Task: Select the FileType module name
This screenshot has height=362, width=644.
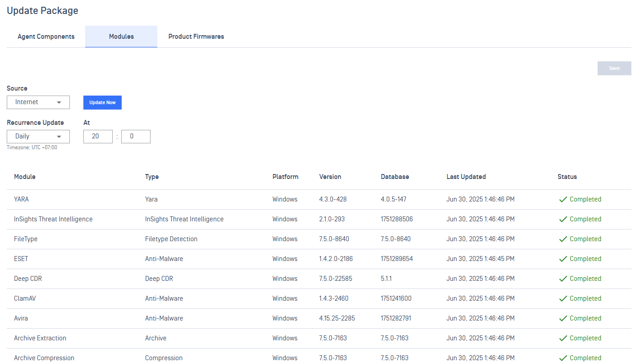Action: (26, 239)
